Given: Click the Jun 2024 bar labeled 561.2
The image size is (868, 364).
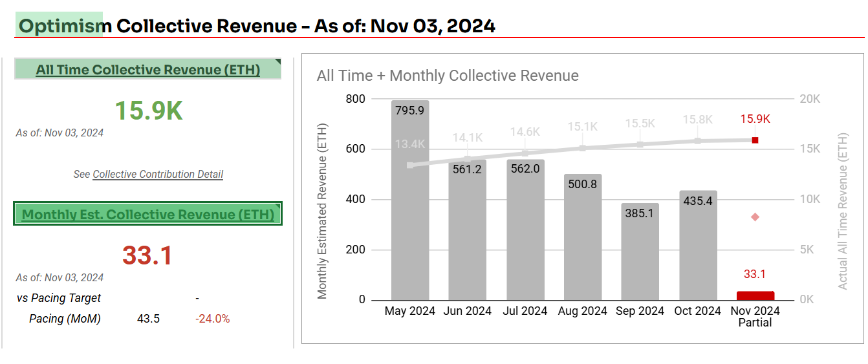Looking at the screenshot, I should click(468, 230).
